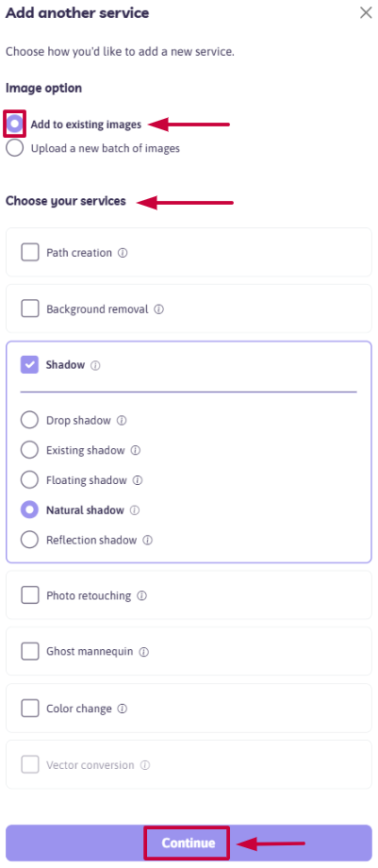This screenshot has width=378, height=868.
Task: Enable the Background removal checkbox
Action: tap(30, 309)
